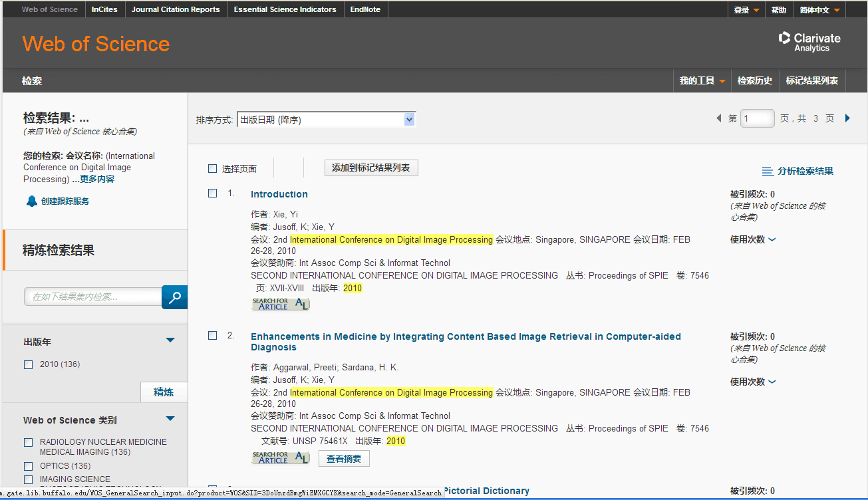Open the 检索 menu item
868x500 pixels.
(32, 80)
